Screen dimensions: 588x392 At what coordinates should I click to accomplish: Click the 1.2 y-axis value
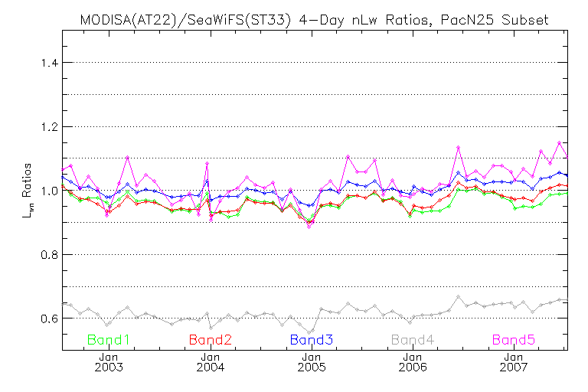point(49,127)
